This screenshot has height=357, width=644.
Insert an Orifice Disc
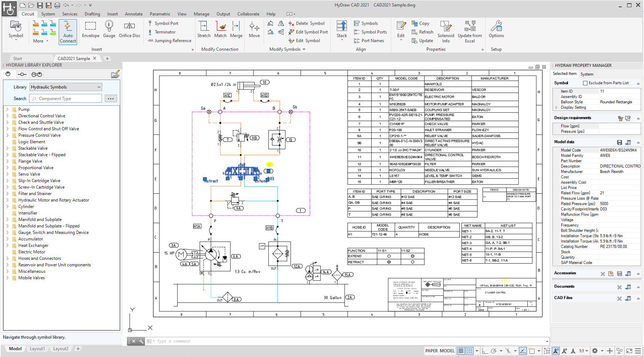click(130, 30)
